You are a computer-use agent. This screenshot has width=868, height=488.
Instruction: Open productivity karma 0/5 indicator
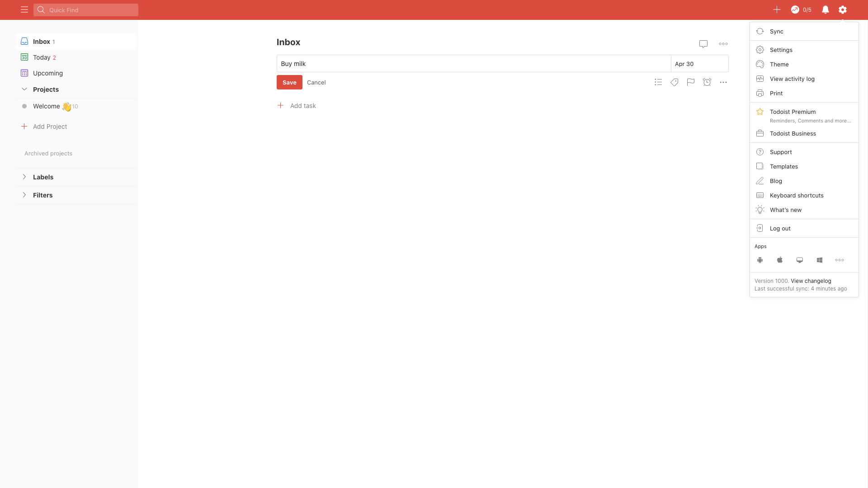pyautogui.click(x=801, y=9)
